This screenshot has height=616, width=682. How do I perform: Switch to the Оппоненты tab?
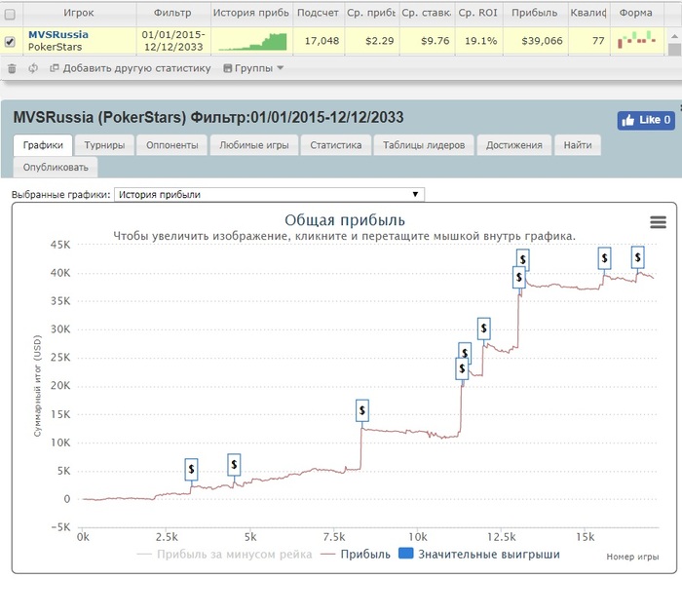171,145
